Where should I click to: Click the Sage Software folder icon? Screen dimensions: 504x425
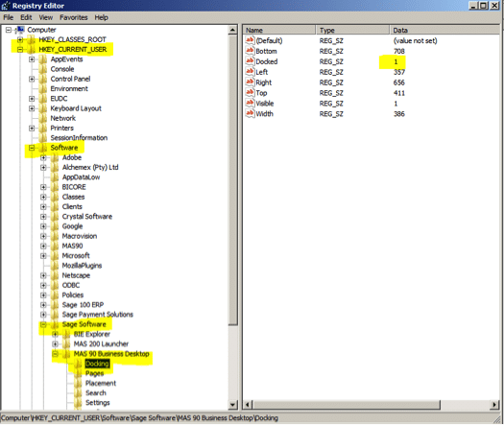tap(55, 324)
